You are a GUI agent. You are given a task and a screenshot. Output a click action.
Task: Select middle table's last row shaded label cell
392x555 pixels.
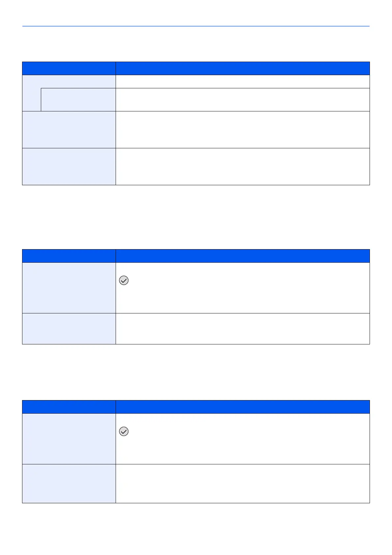pos(69,329)
